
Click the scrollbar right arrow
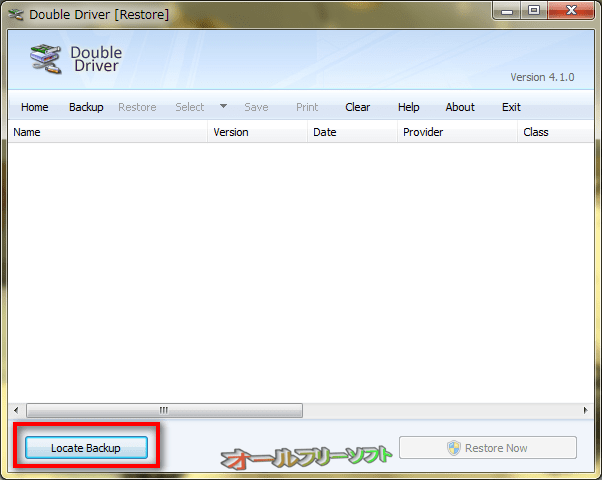(x=585, y=410)
